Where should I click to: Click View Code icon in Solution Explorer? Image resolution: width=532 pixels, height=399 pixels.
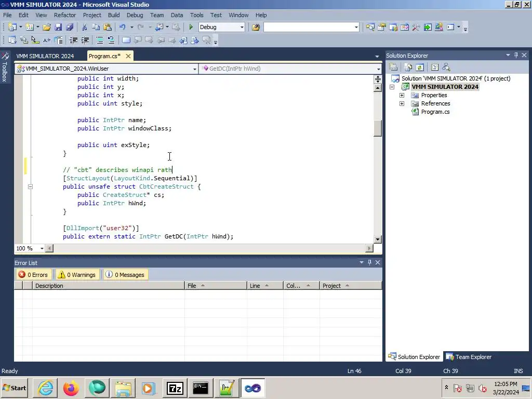[435, 67]
